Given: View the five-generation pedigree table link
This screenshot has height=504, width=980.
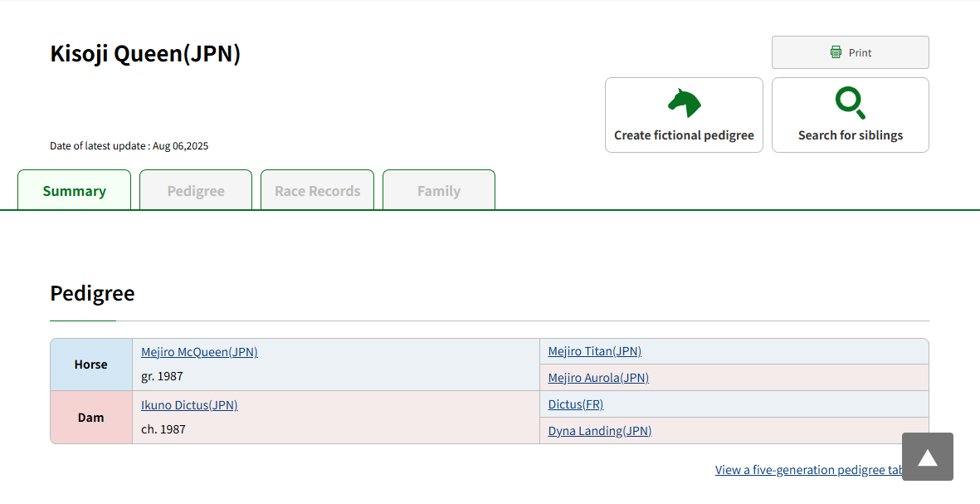Looking at the screenshot, I should click(809, 470).
